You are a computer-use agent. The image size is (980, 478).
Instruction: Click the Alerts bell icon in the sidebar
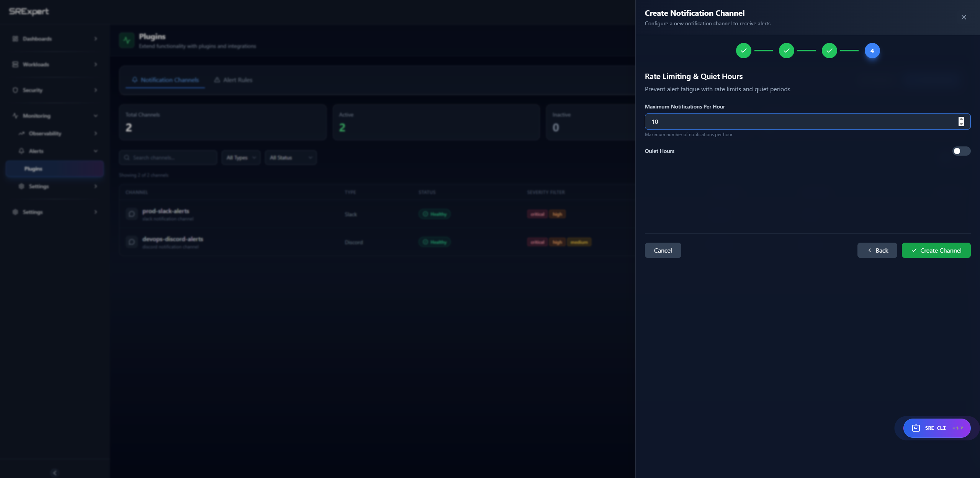pos(21,151)
